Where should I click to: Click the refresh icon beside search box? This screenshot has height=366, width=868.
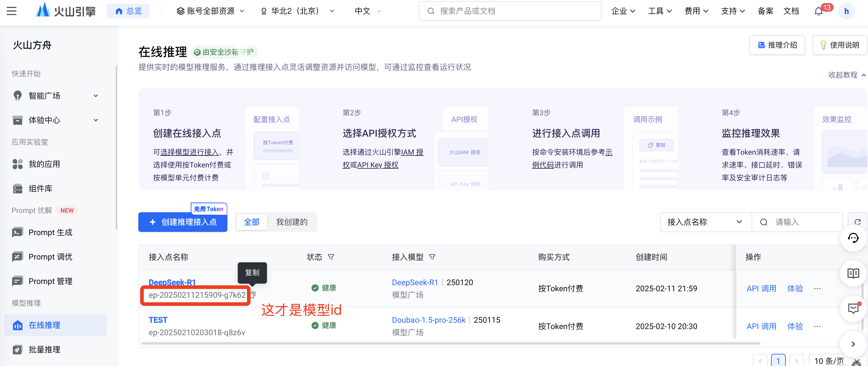[x=857, y=222]
